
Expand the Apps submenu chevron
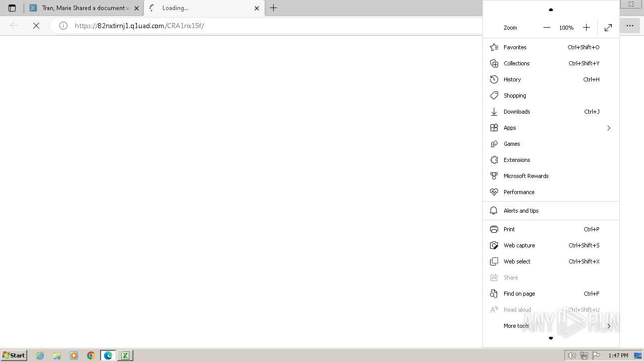tap(609, 128)
